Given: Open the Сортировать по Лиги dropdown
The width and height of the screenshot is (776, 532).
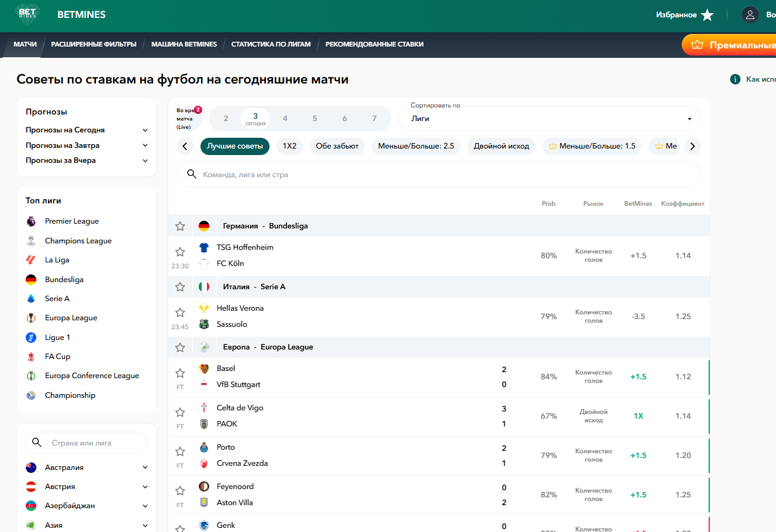Looking at the screenshot, I should (x=549, y=119).
